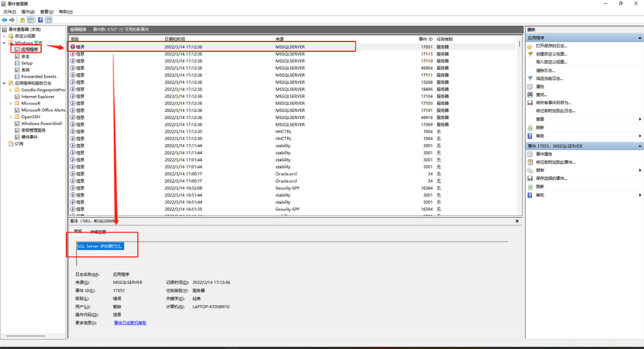Open the 事件日志联机帮助 link
Screen dimensions: 644x349
tap(130, 323)
